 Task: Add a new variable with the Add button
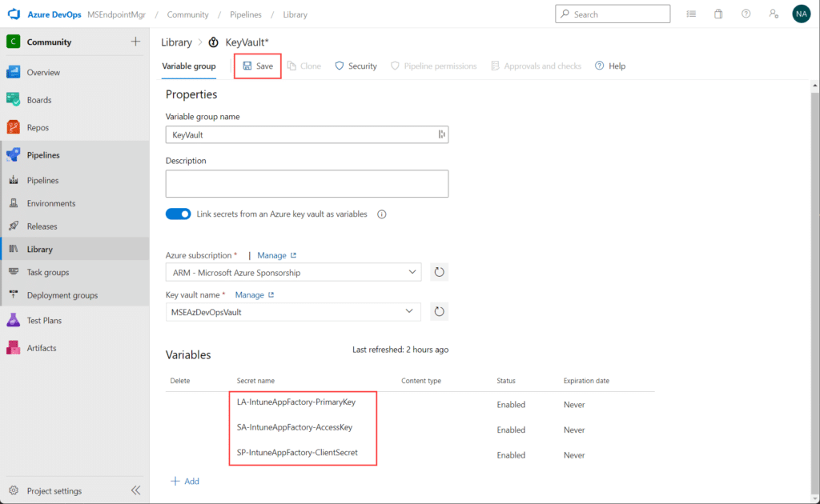[185, 481]
